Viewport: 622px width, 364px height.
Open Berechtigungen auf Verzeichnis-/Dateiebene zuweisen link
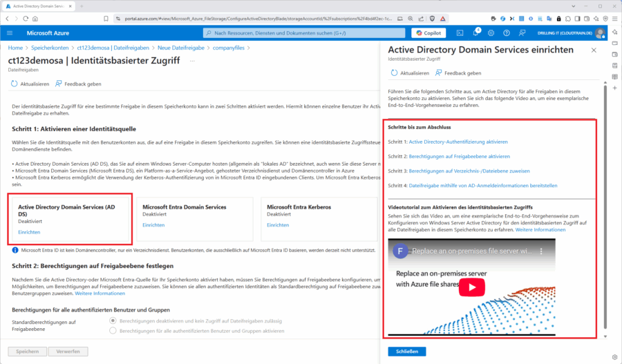tap(469, 171)
